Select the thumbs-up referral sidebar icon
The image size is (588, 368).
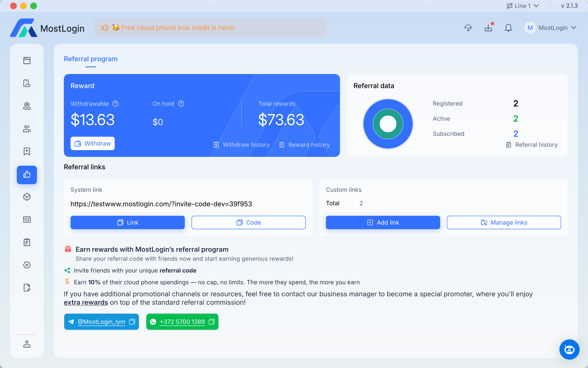[x=27, y=175]
